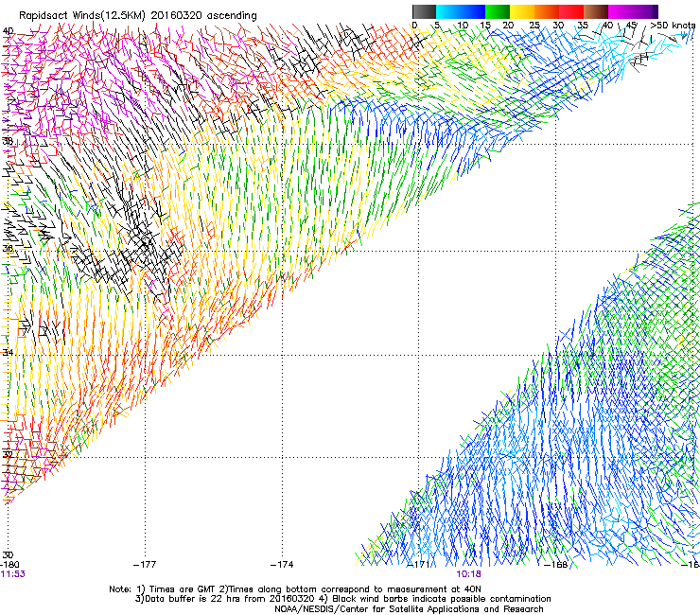Screen dimensions: 700x615
Task: Click the 'Rapidsact Winds(12.5KM)' title text
Action: pos(82,16)
